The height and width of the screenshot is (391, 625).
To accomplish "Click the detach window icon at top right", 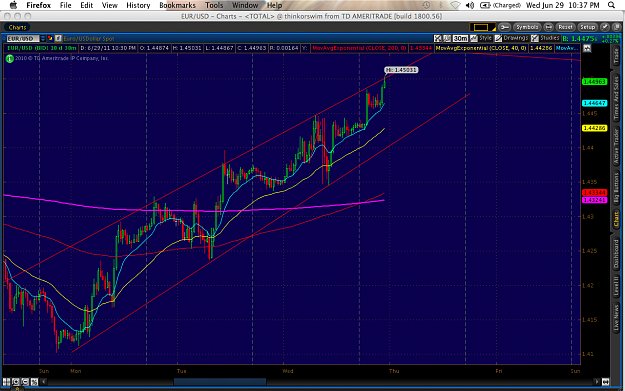I will coord(616,27).
